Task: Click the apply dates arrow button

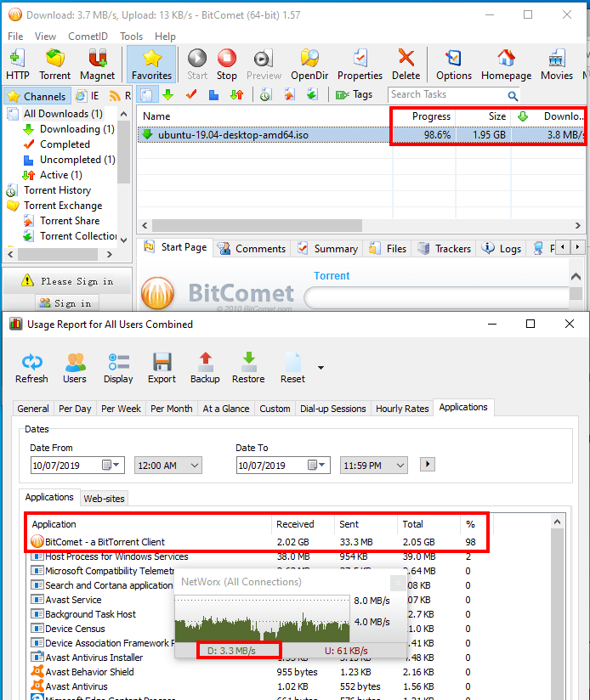Action: (x=428, y=465)
